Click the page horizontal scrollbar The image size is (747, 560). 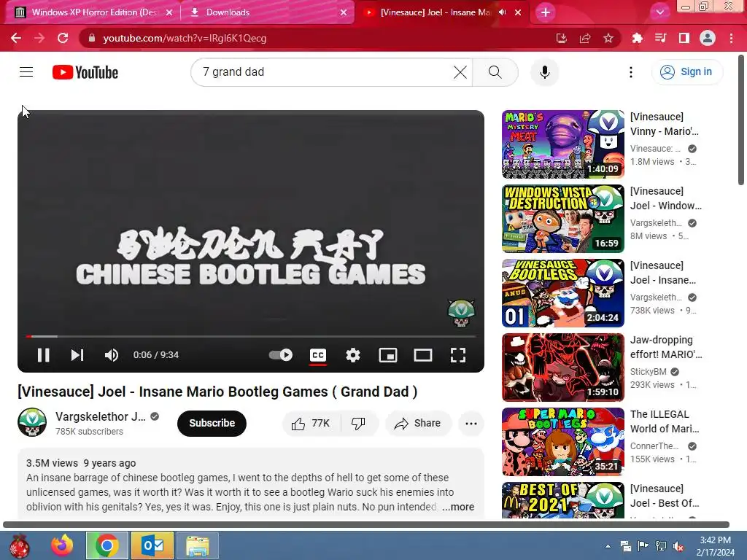pos(366,525)
